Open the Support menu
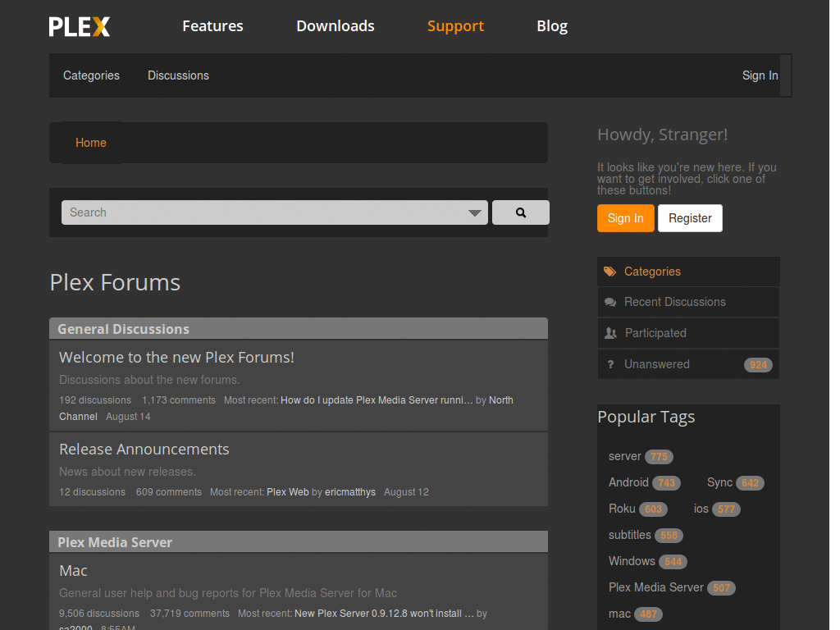Viewport: 840px width, 630px height. (x=455, y=26)
